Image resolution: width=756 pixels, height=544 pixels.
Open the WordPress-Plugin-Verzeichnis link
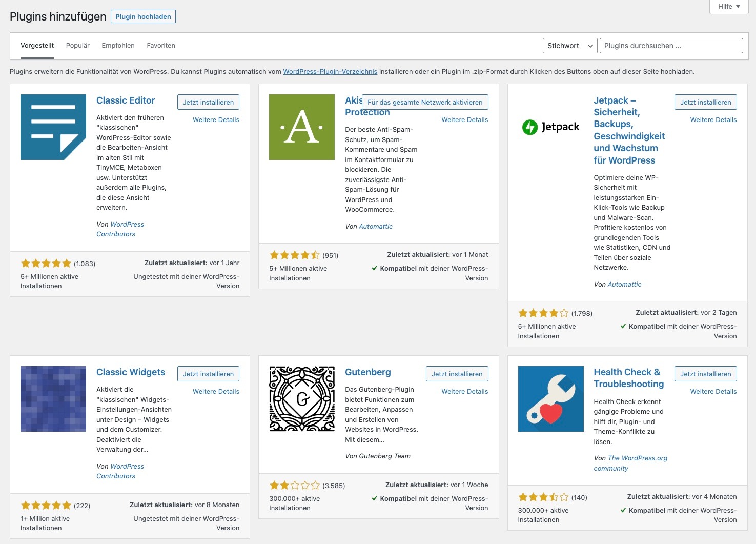click(330, 72)
